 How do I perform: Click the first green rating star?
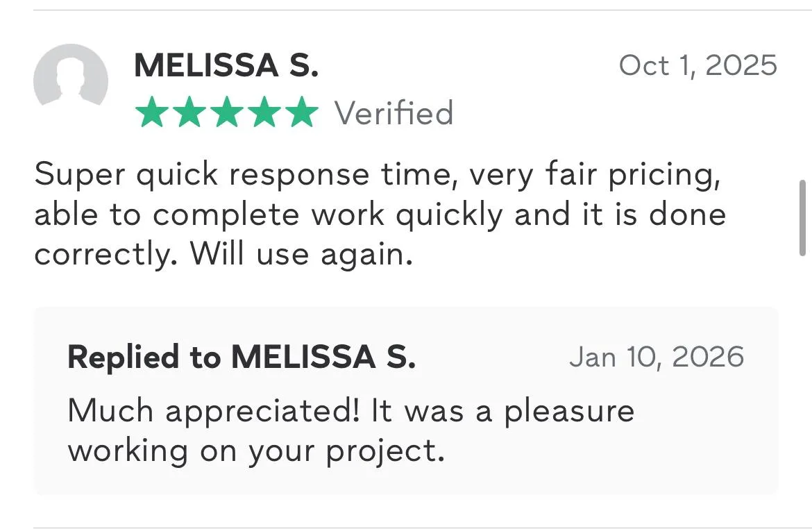[x=151, y=113]
